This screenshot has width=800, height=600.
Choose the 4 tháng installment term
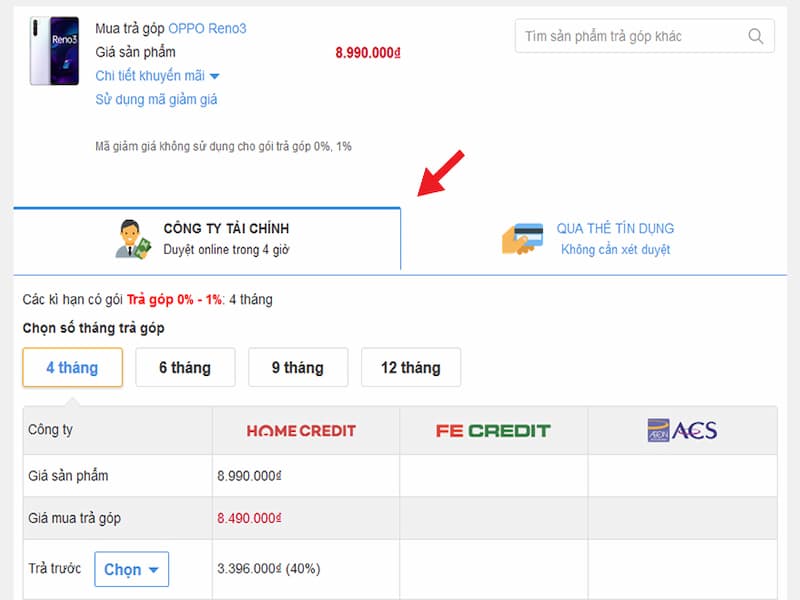tap(72, 368)
